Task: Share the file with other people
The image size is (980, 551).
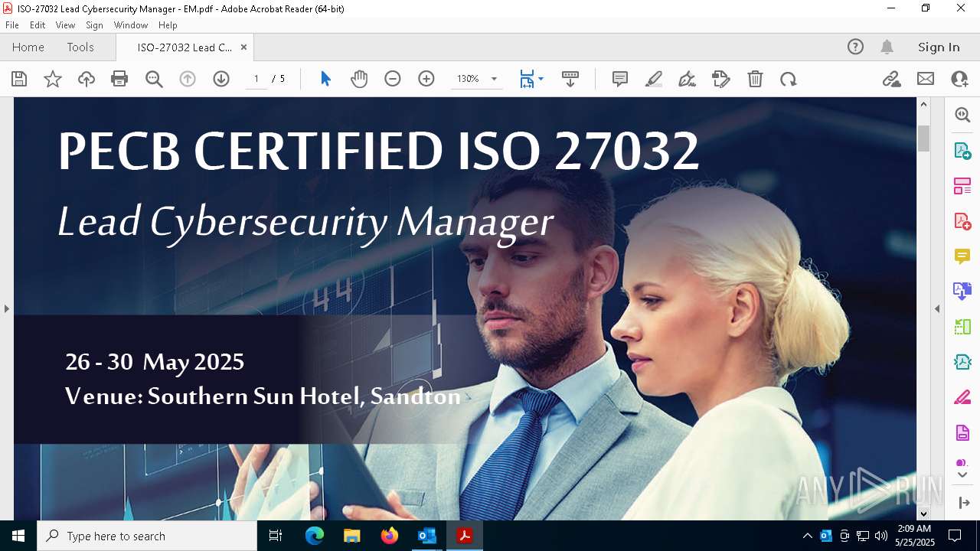Action: [959, 79]
